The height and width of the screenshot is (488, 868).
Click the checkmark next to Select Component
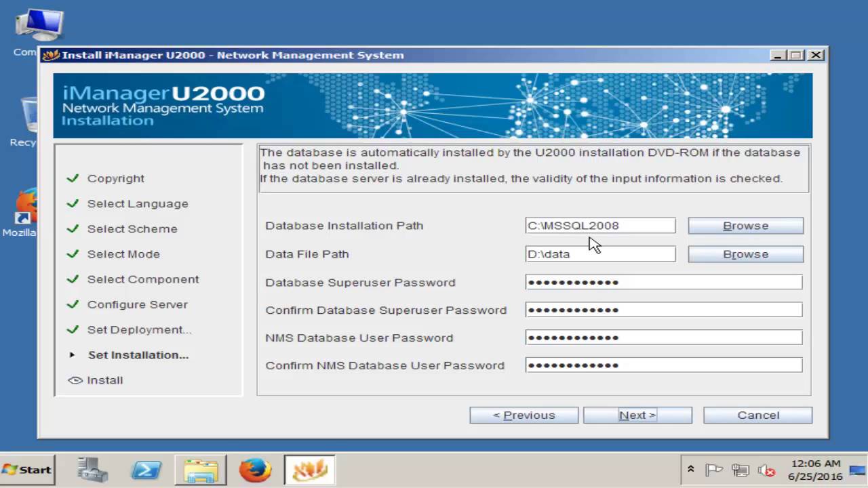[x=73, y=279]
